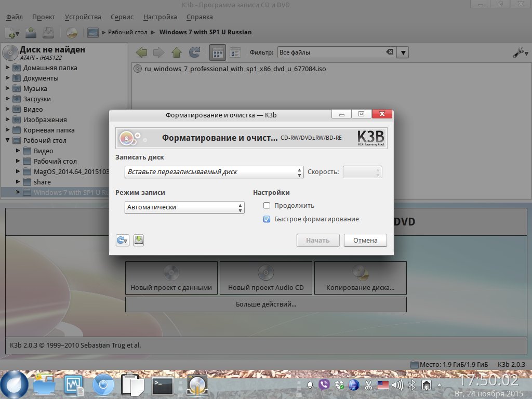
Task: Click the desktop icon in the location bar
Action: click(x=92, y=33)
